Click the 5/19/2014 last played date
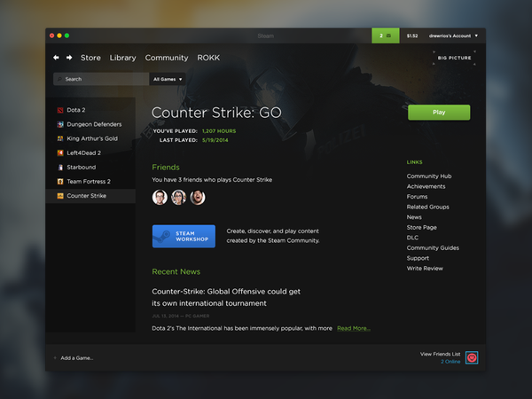Screen dimensions: 532x399 click(x=215, y=140)
